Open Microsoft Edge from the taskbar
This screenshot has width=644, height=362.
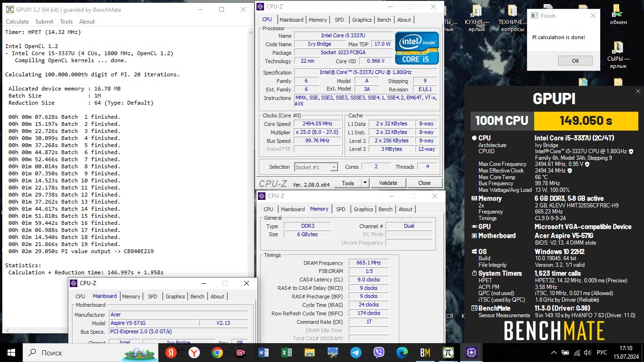(x=402, y=352)
